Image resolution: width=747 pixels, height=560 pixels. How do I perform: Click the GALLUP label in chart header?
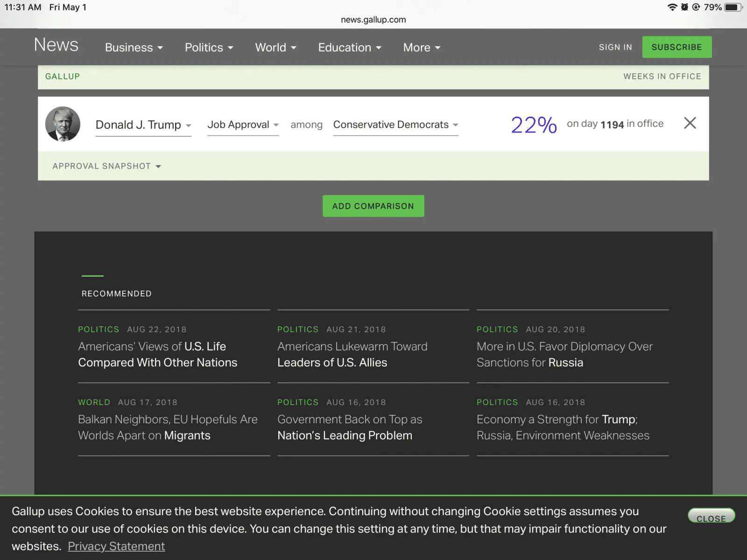pyautogui.click(x=63, y=77)
